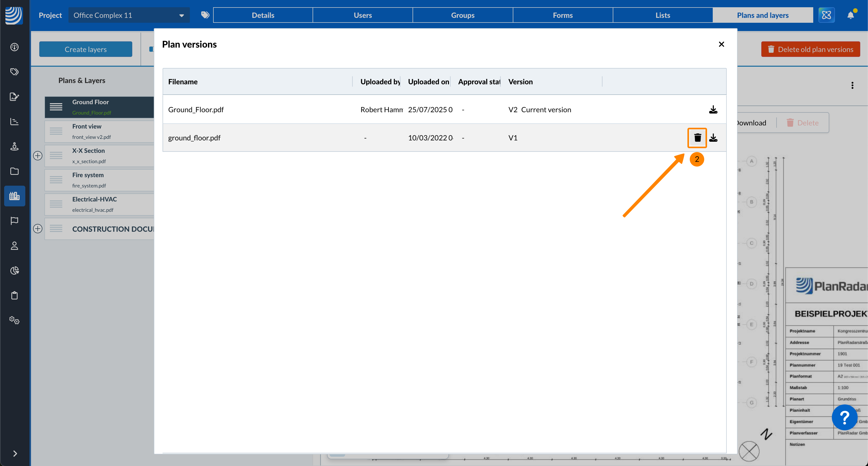Click Delete old plan versions button

click(810, 49)
